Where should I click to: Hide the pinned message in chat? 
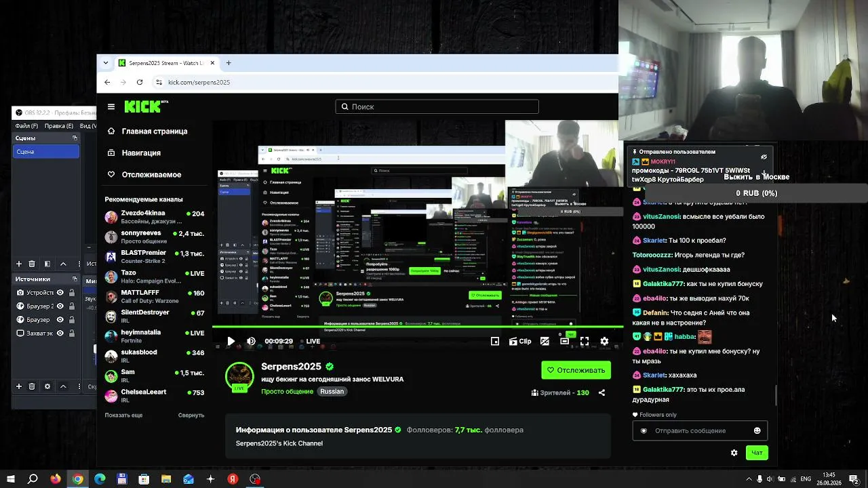tap(764, 157)
